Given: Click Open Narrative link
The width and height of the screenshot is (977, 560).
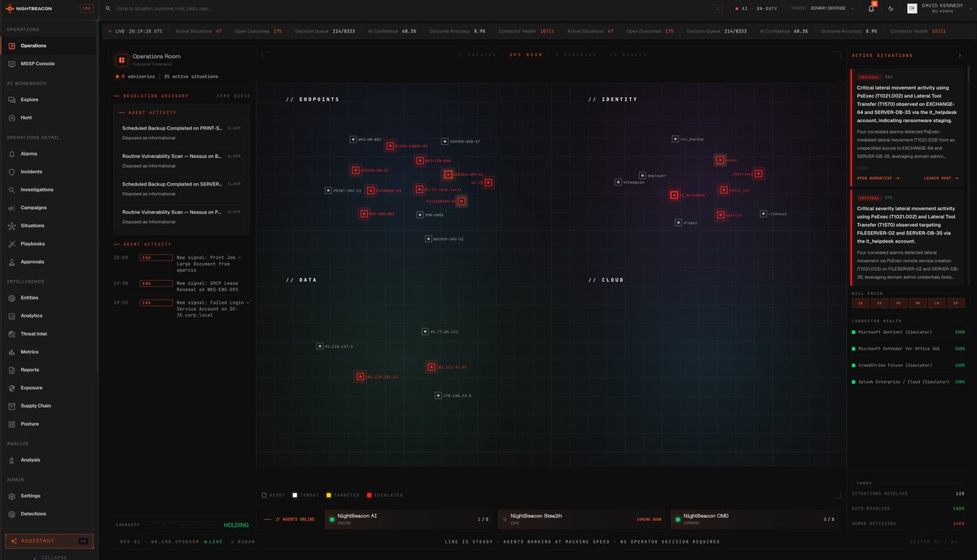Looking at the screenshot, I should coord(878,177).
